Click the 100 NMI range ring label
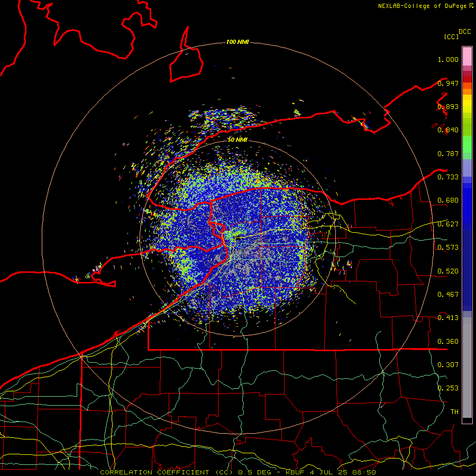 (x=237, y=42)
